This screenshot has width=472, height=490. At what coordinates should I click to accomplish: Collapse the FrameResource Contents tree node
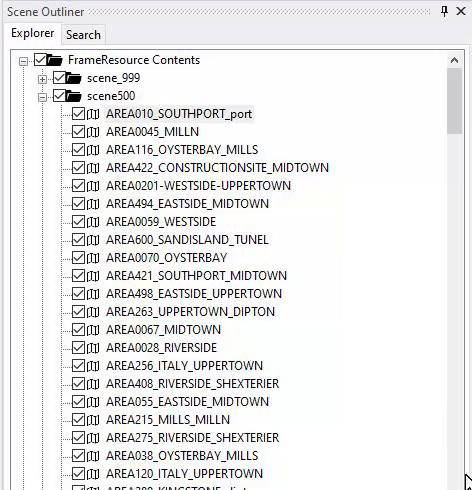[23, 61]
